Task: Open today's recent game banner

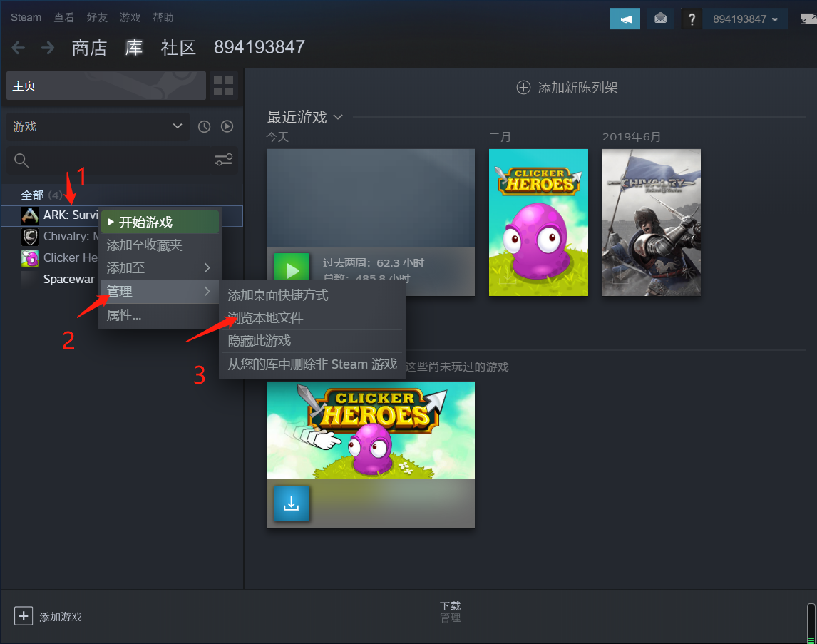Action: point(371,198)
